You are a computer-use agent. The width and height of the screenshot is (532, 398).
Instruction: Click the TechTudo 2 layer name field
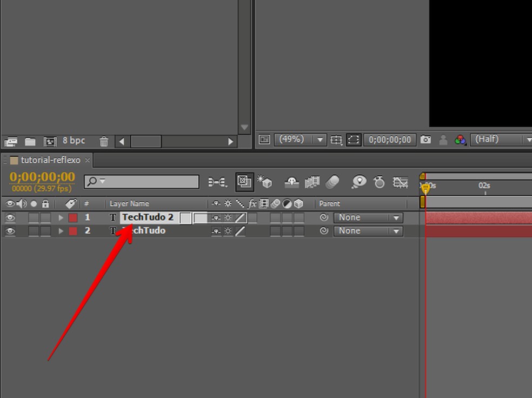click(x=149, y=217)
